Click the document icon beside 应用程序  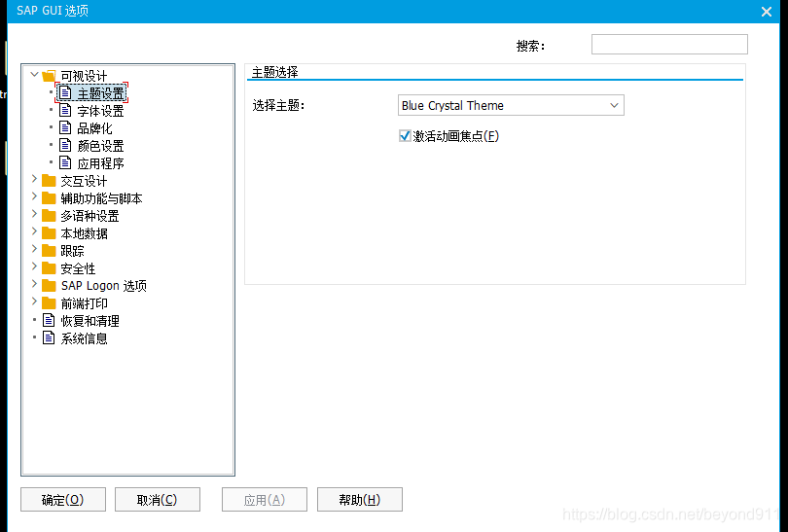pos(65,162)
